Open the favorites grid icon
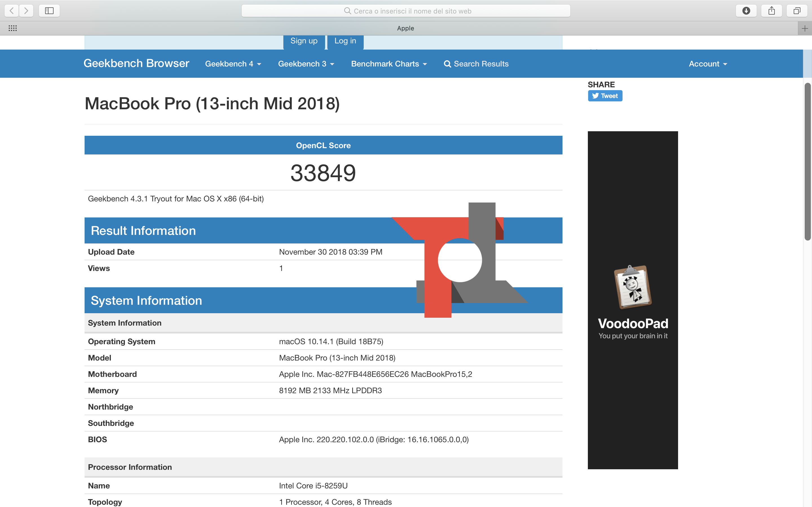Image resolution: width=812 pixels, height=507 pixels. coord(13,28)
